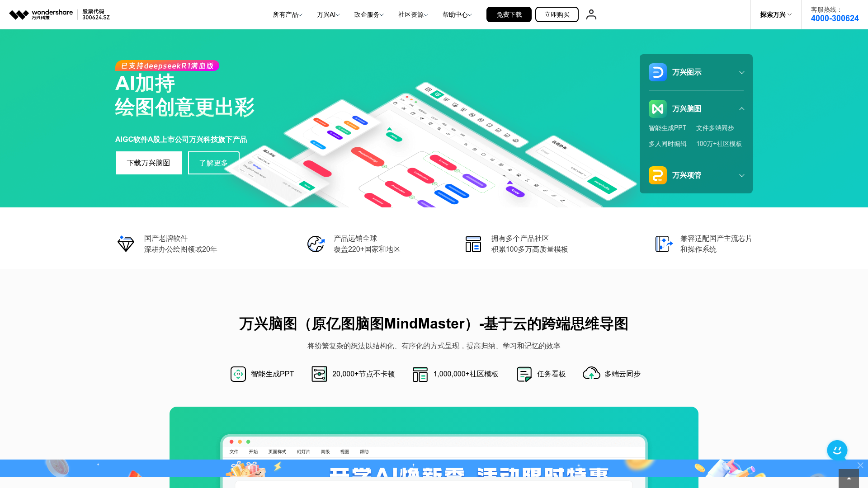Screen dimensions: 868x488
Task: Open the 100万+社区模板 link
Action: 719,144
